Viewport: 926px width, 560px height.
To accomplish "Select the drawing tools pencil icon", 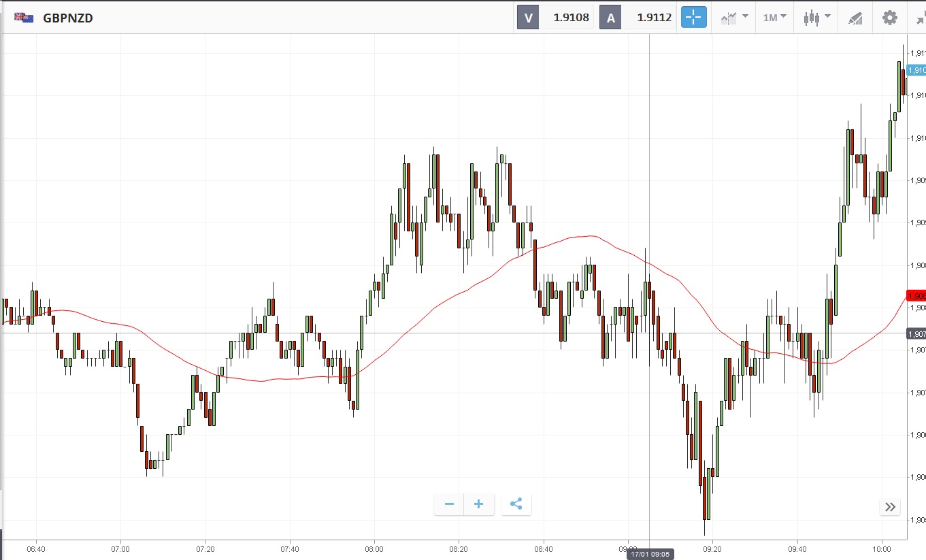I will (x=855, y=18).
